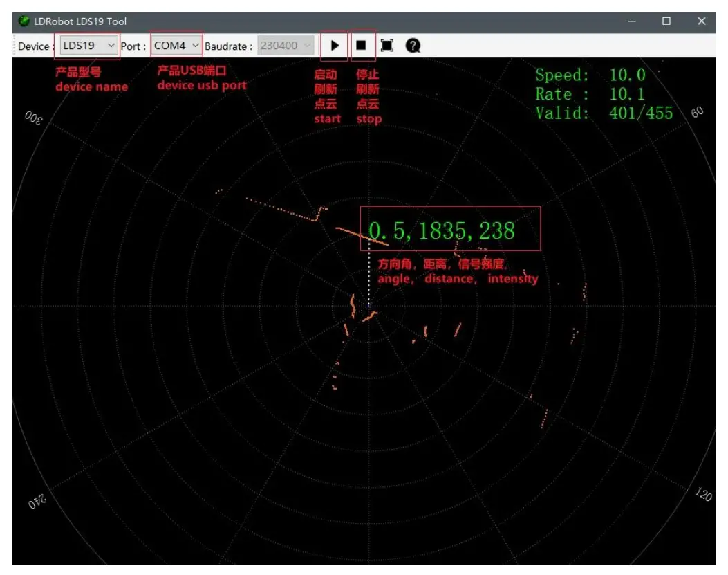The height and width of the screenshot is (575, 728).
Task: Click the 120 degree angle label
Action: coord(703,494)
